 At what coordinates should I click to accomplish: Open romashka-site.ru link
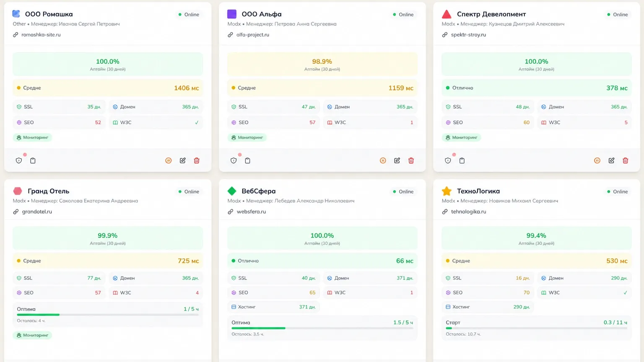(x=41, y=35)
